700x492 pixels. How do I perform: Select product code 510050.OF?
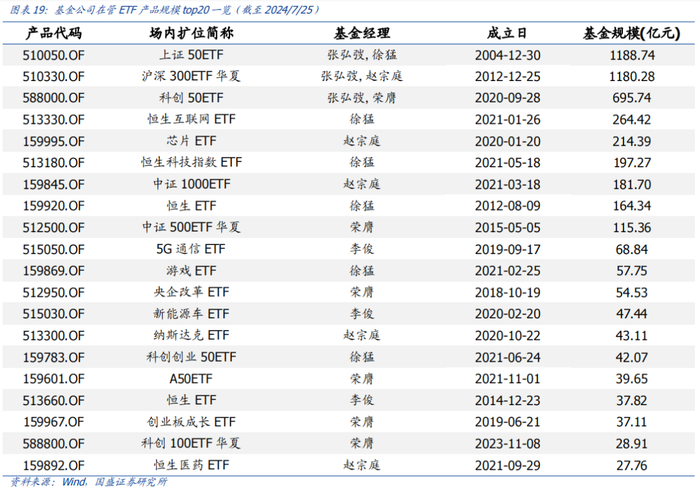tap(54, 55)
